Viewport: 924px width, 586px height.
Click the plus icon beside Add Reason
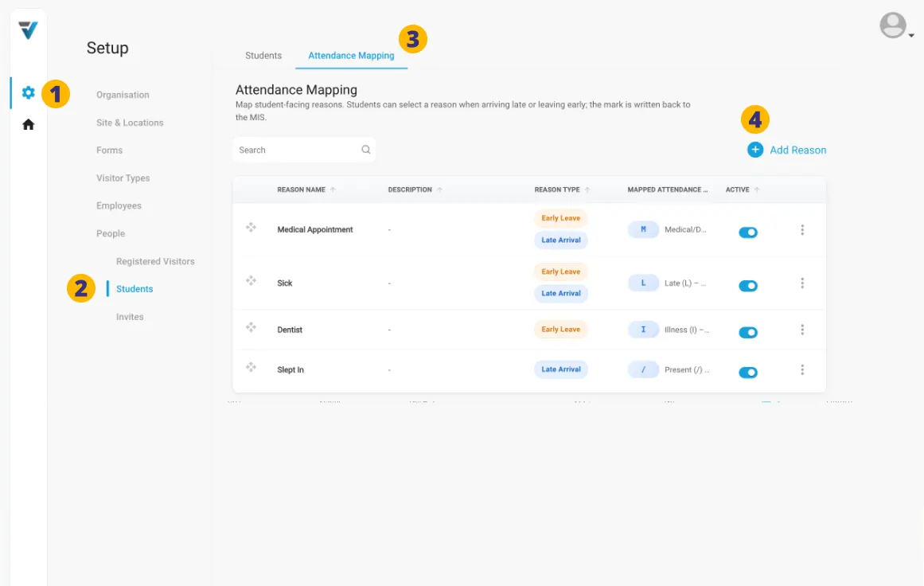coord(754,150)
